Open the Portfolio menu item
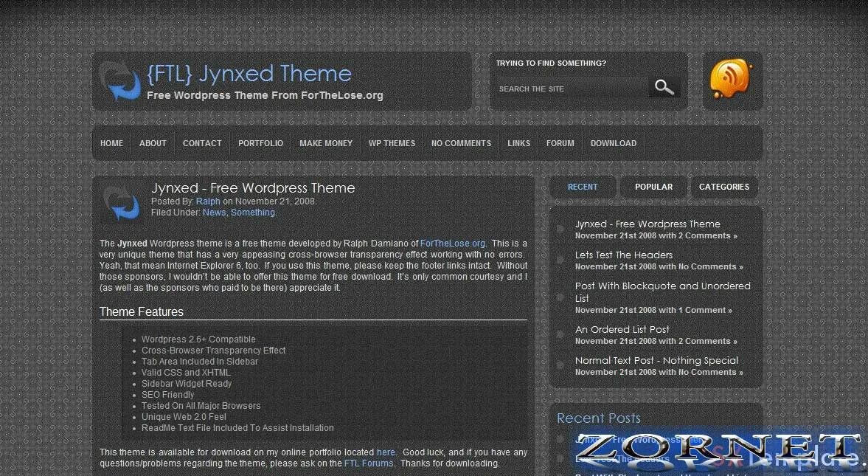Viewport: 868px width, 476px height. (261, 143)
